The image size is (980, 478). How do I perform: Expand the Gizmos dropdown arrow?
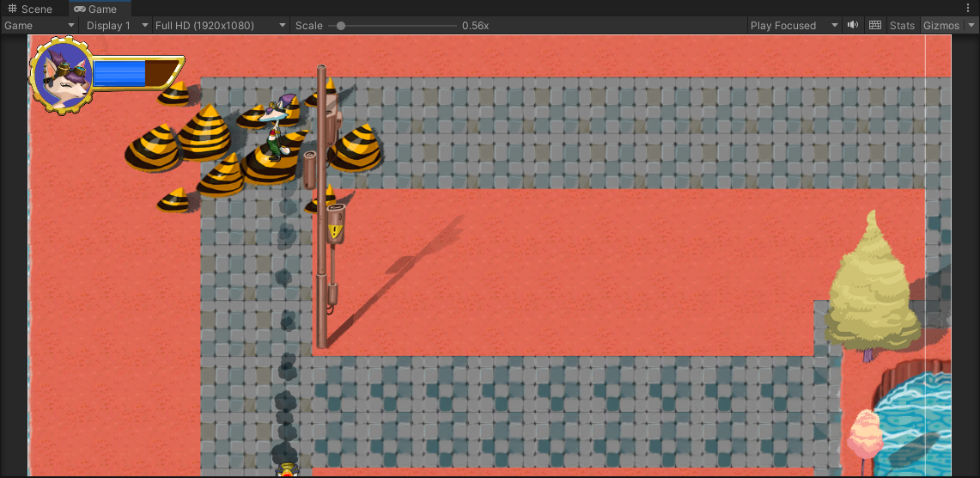coord(971,26)
